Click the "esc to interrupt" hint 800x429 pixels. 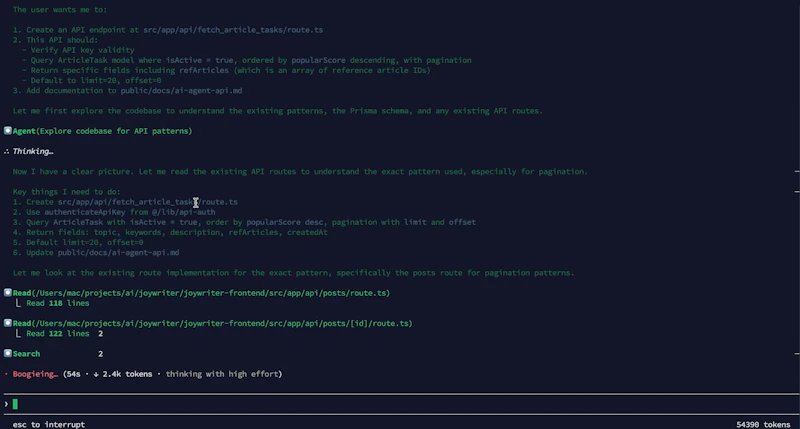49,424
